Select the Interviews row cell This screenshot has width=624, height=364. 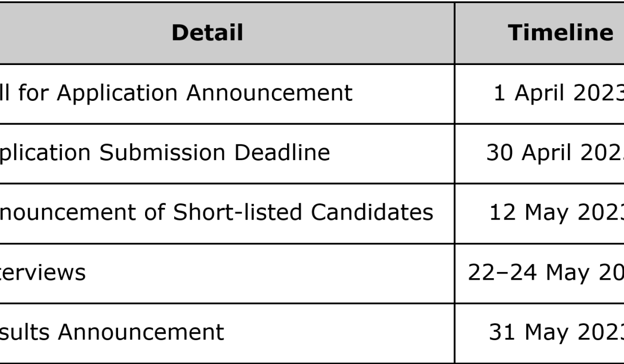[x=227, y=273]
